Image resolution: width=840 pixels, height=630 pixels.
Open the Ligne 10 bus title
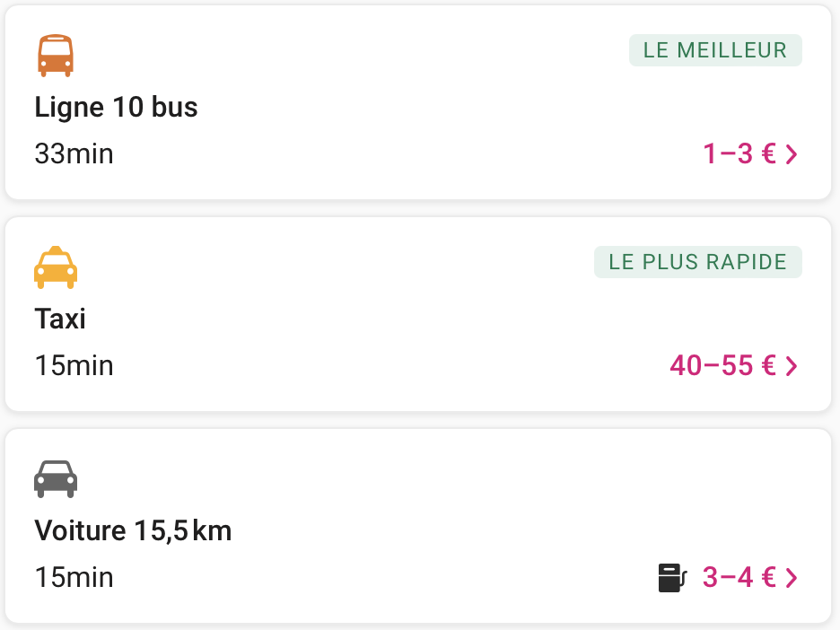click(117, 107)
